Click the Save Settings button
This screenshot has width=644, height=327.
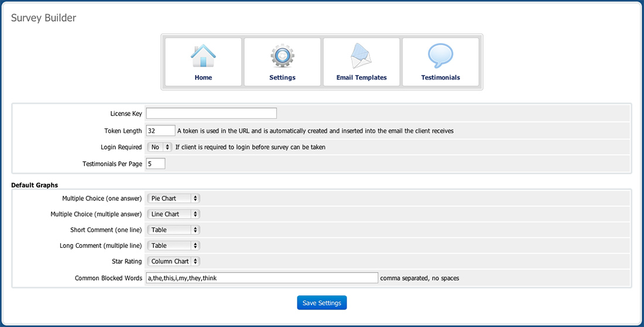[x=321, y=303]
